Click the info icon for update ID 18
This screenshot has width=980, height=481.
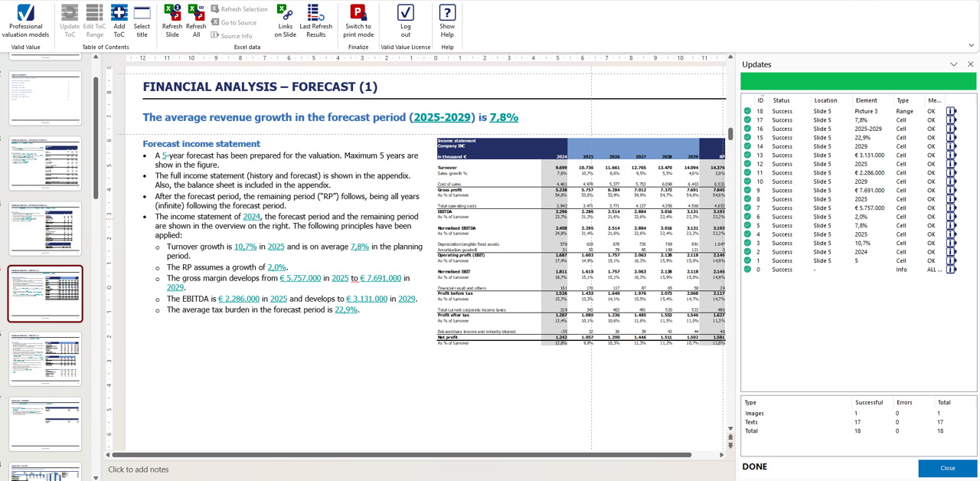pyautogui.click(x=951, y=111)
